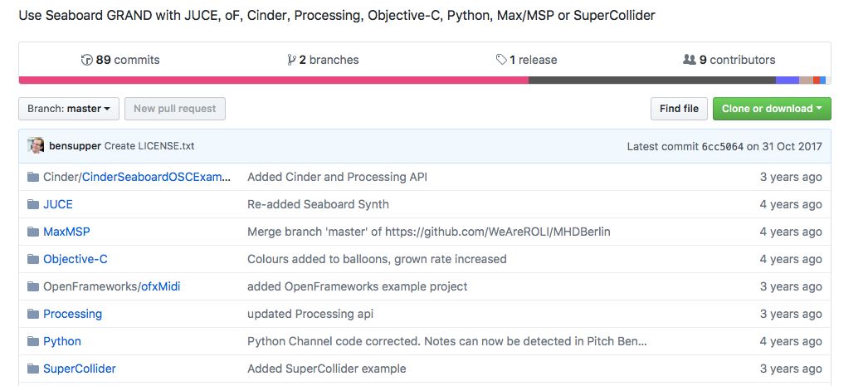The image size is (868, 386).
Task: Click the dark gray language bar segment
Action: click(651, 81)
